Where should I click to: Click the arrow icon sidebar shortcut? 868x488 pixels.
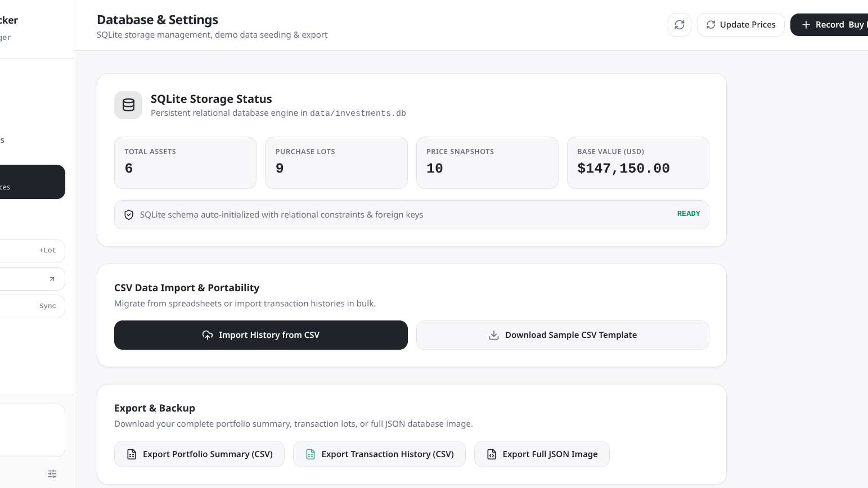pyautogui.click(x=32, y=279)
